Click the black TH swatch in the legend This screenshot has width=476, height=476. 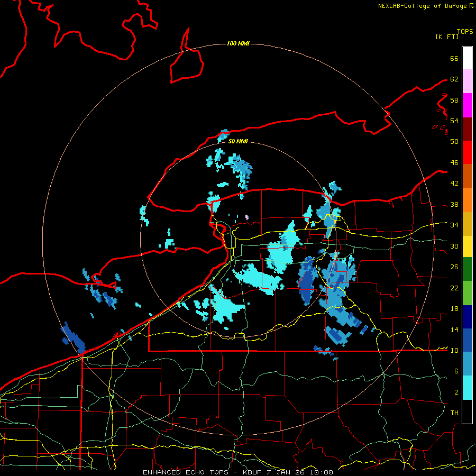tap(467, 411)
